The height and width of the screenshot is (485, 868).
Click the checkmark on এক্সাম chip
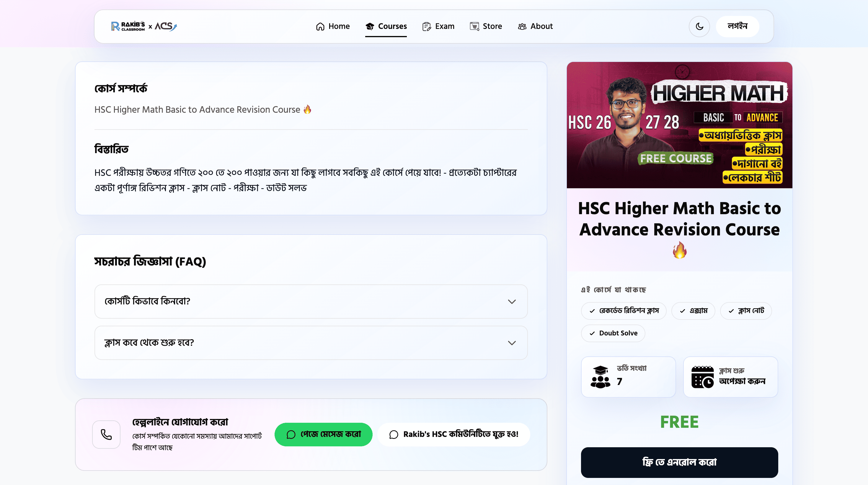coord(682,311)
